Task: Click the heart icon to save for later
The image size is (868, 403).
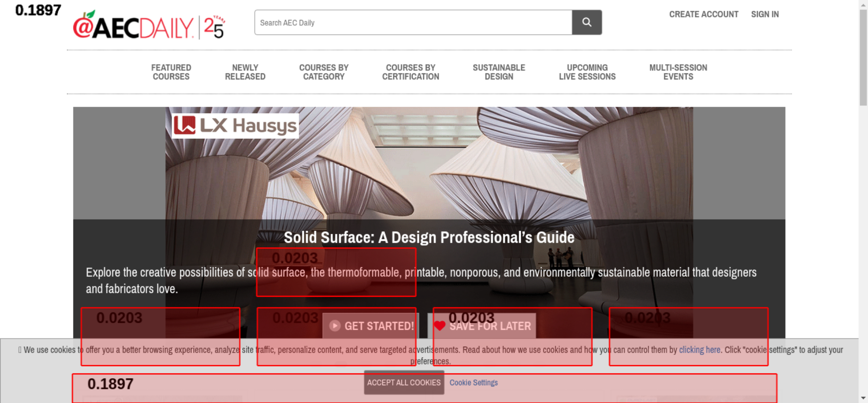Action: tap(440, 326)
